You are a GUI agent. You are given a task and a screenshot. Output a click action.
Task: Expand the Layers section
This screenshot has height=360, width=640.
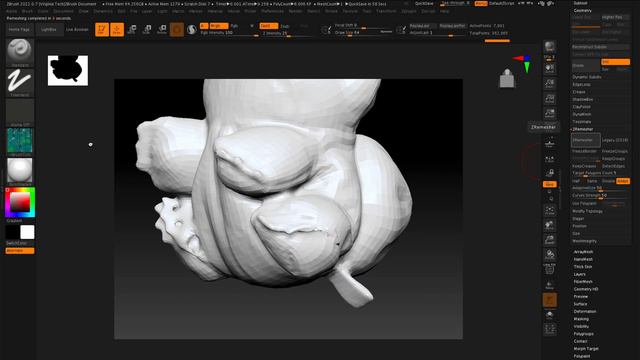tap(580, 274)
